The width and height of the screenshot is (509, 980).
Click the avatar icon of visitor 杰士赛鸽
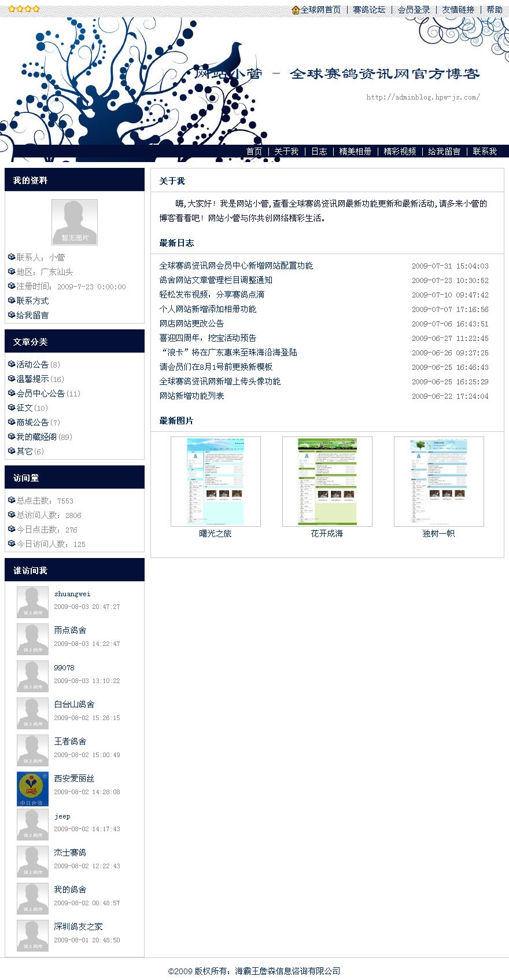pyautogui.click(x=32, y=861)
